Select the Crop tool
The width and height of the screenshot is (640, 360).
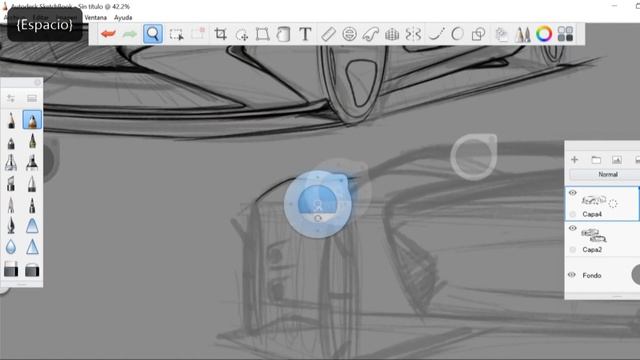tap(220, 34)
